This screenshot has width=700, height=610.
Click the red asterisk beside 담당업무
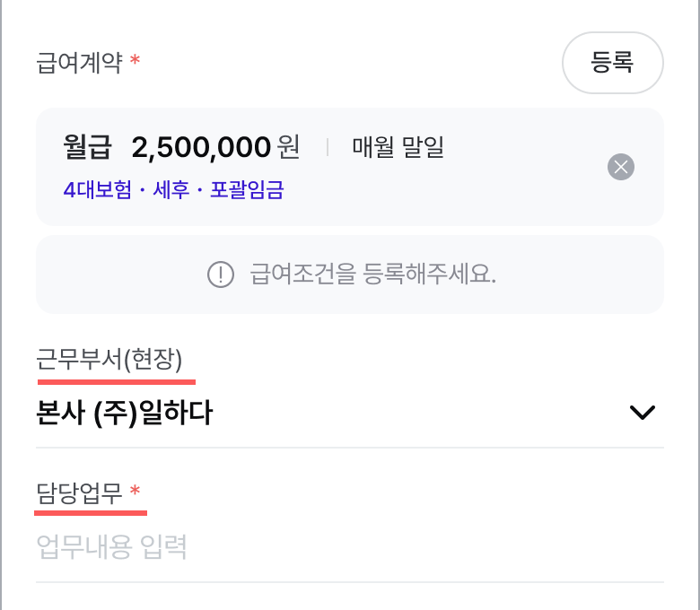pyautogui.click(x=135, y=491)
